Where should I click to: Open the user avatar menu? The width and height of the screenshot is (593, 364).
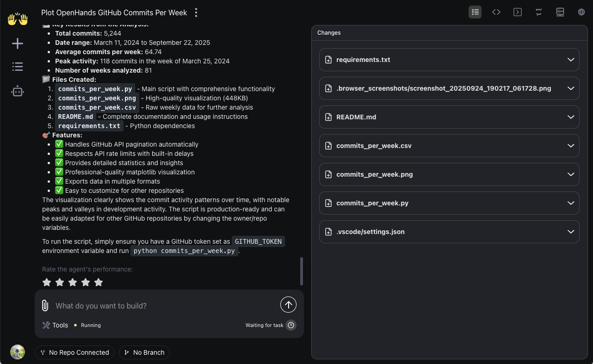click(18, 352)
